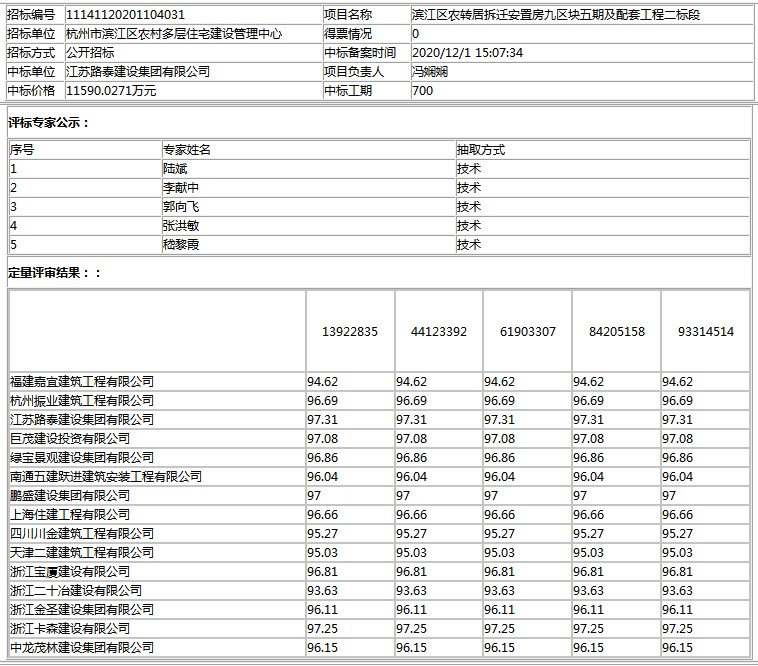Select company 鹏盛建设集团有限公司

(x=70, y=495)
